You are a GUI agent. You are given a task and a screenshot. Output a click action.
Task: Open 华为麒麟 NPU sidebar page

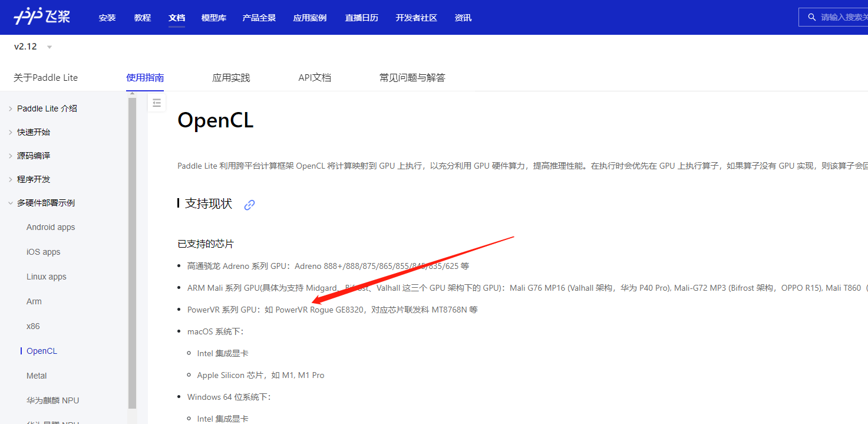tap(53, 400)
